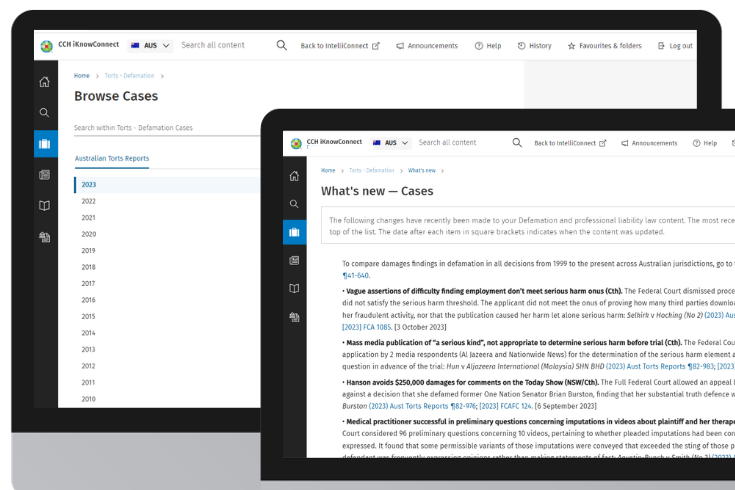Select year 2015 in the cases list
The height and width of the screenshot is (490, 735).
pos(89,316)
